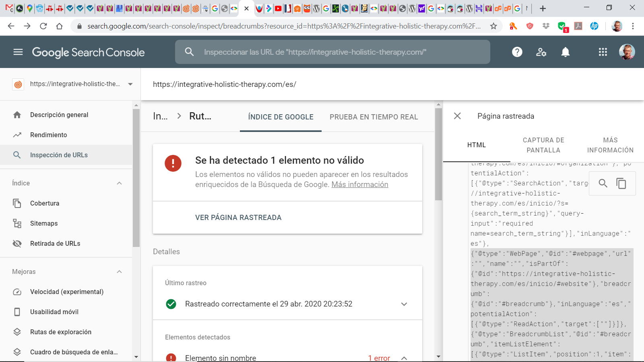
Task: Click the sidebar scrollbar
Action: click(x=136, y=177)
